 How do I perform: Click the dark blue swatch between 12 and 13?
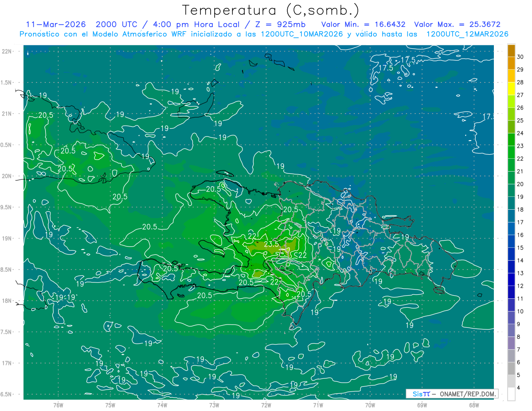[x=511, y=280]
